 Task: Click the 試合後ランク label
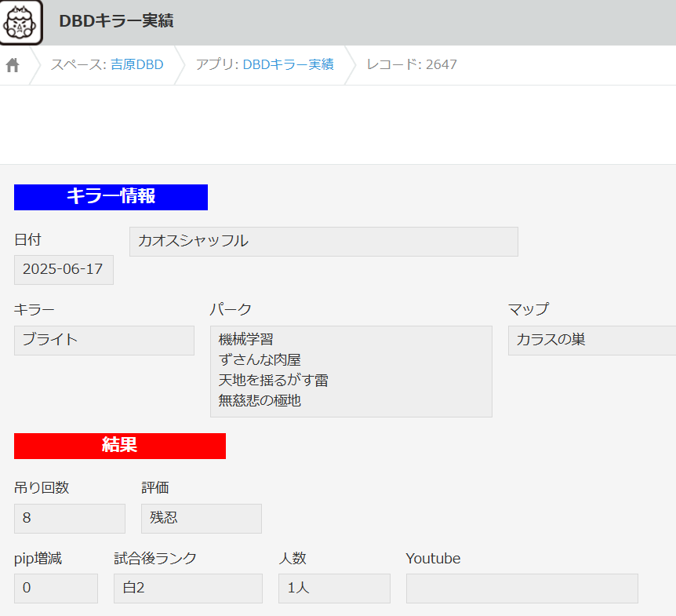[155, 558]
